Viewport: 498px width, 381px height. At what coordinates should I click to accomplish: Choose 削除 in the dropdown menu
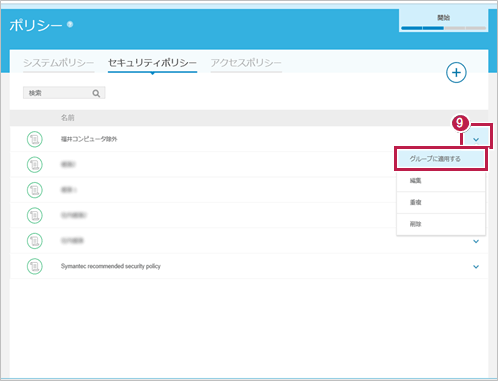point(440,224)
